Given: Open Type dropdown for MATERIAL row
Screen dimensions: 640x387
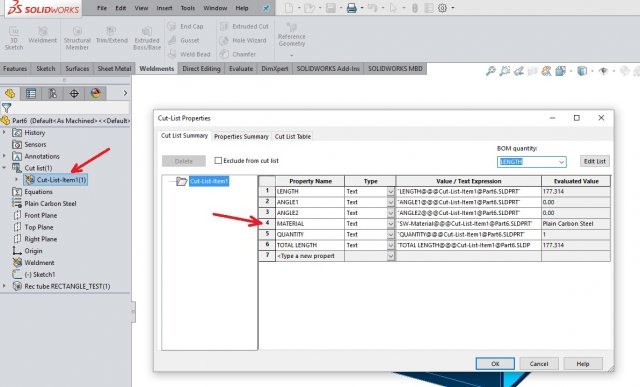Looking at the screenshot, I should pos(391,224).
